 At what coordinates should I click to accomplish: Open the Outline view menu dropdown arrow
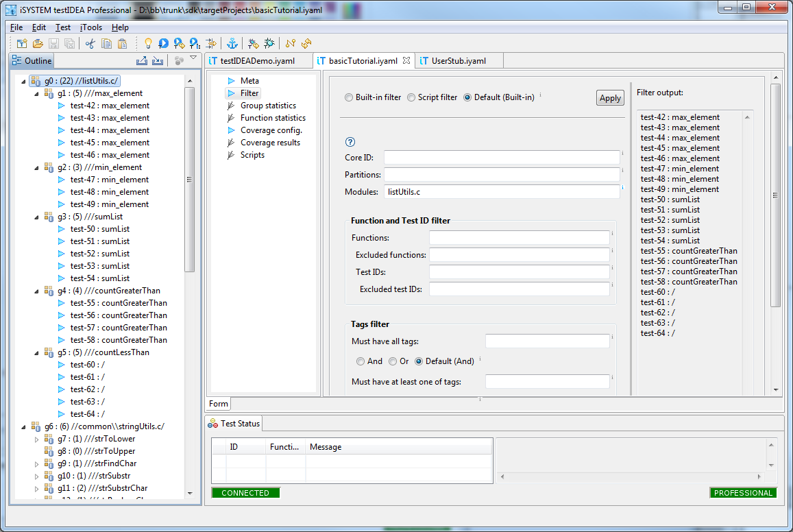click(x=193, y=58)
